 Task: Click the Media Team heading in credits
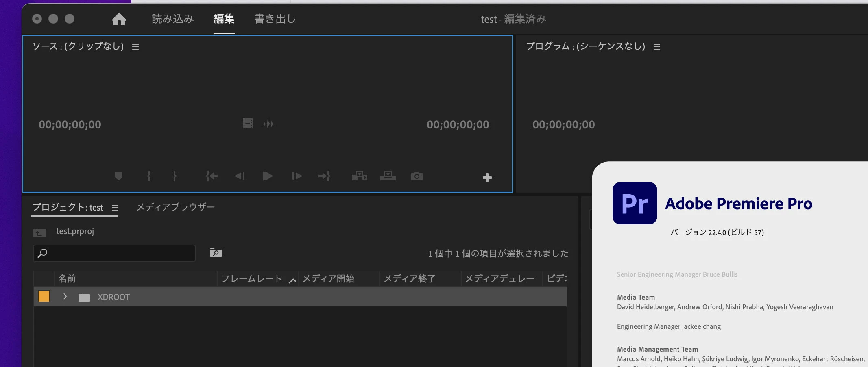636,297
